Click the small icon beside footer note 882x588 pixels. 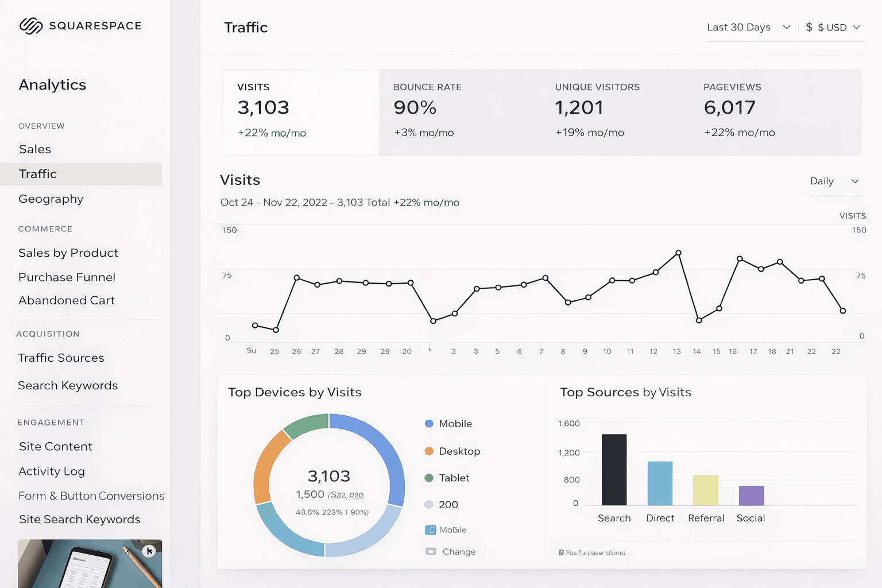(561, 552)
